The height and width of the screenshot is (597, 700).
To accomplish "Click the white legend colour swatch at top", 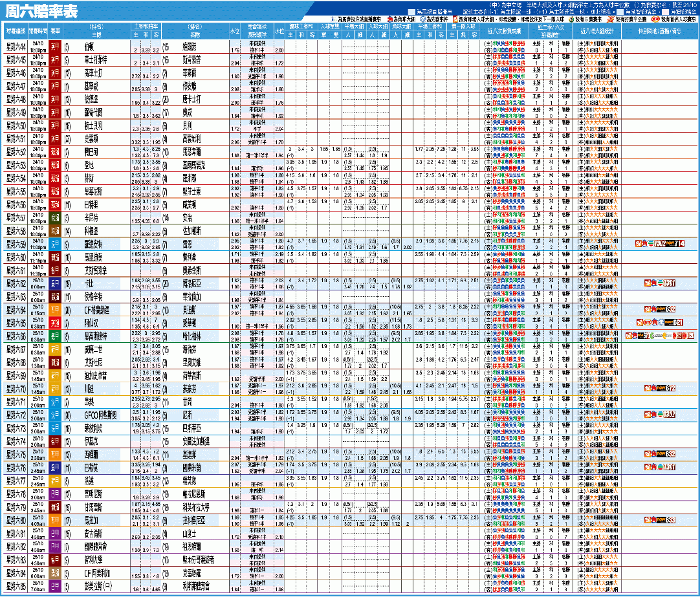I will pos(411,12).
